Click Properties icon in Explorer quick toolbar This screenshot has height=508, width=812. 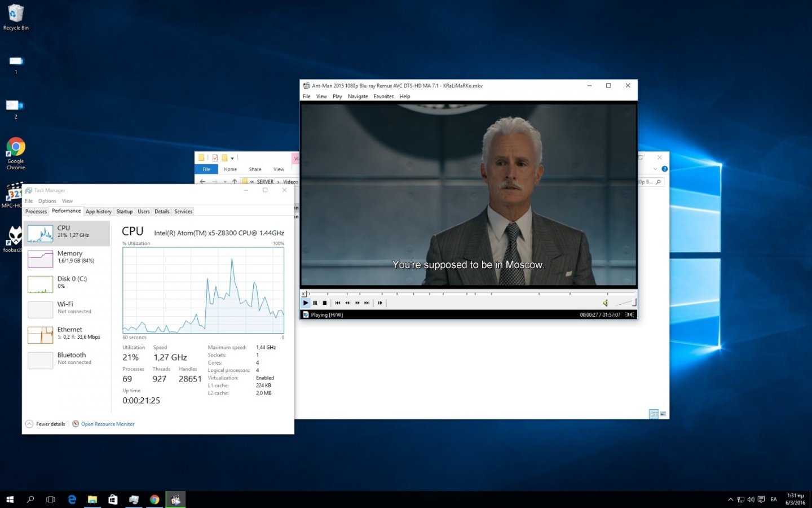click(215, 158)
